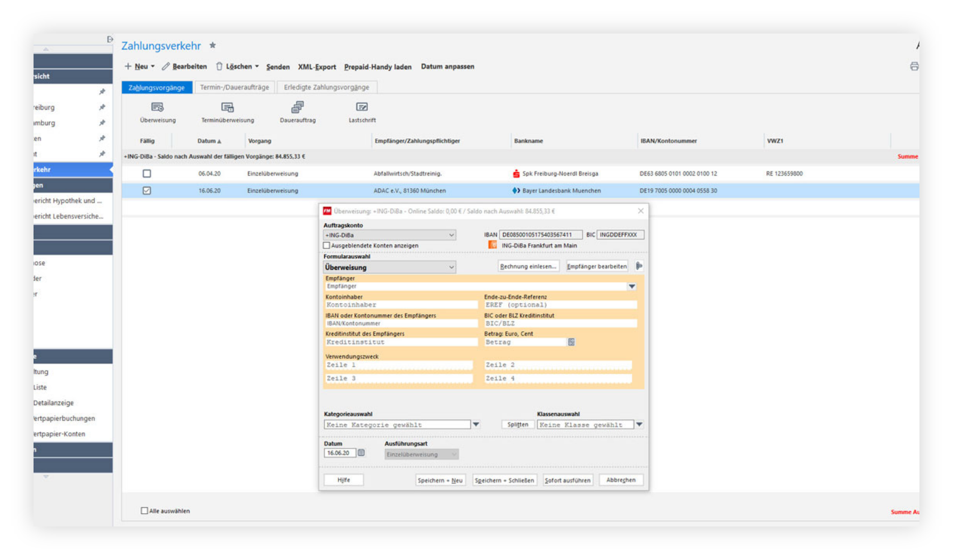The width and height of the screenshot is (953, 560).
Task: Click into the Kontoinhaber input field
Action: pyautogui.click(x=401, y=305)
